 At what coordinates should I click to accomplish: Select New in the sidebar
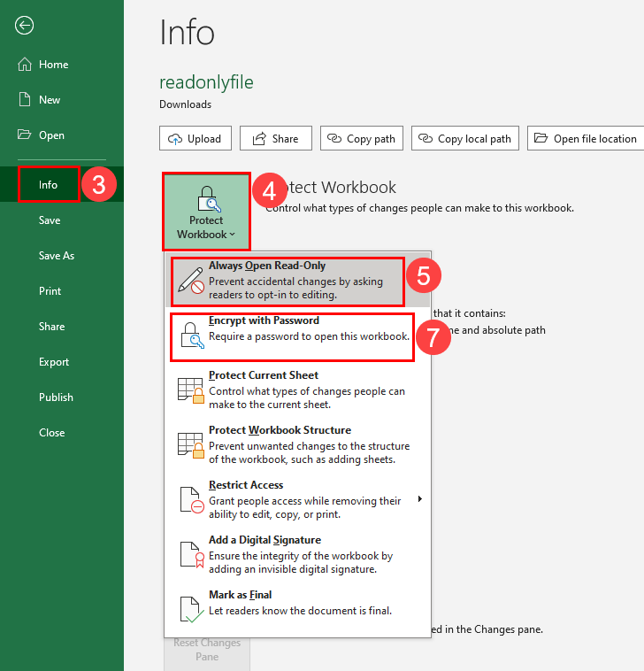pyautogui.click(x=50, y=100)
